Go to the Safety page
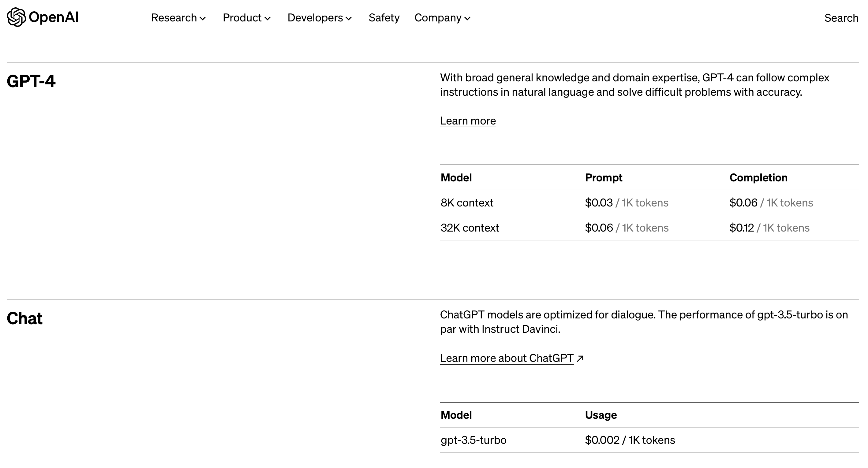The height and width of the screenshot is (468, 868). (x=384, y=18)
